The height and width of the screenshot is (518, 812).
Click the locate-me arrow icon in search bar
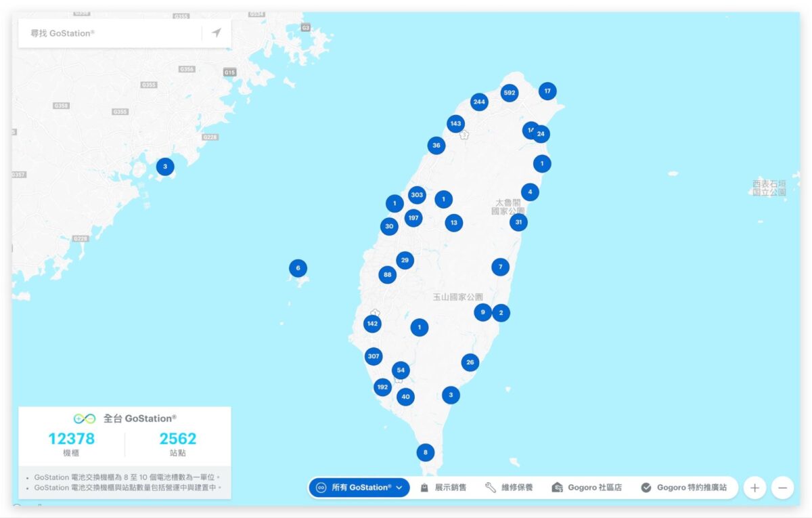click(x=217, y=33)
